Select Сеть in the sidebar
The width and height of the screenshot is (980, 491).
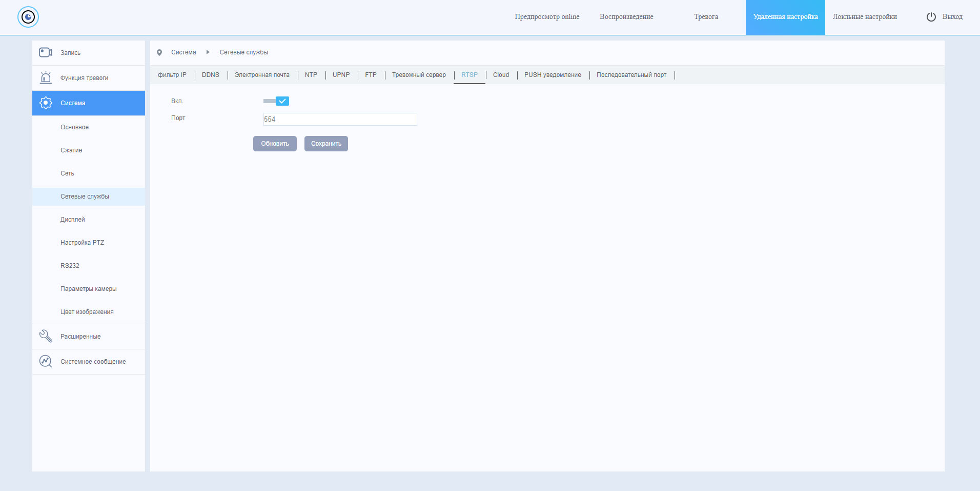click(x=89, y=173)
